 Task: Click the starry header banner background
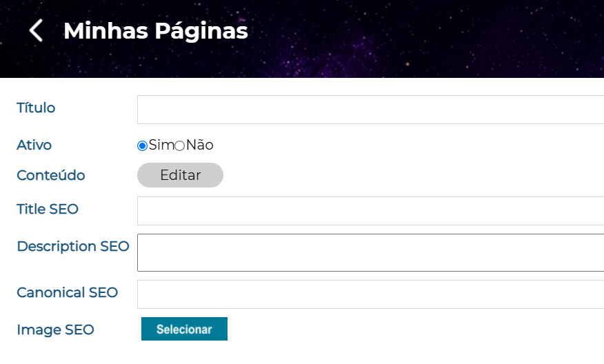[424, 39]
